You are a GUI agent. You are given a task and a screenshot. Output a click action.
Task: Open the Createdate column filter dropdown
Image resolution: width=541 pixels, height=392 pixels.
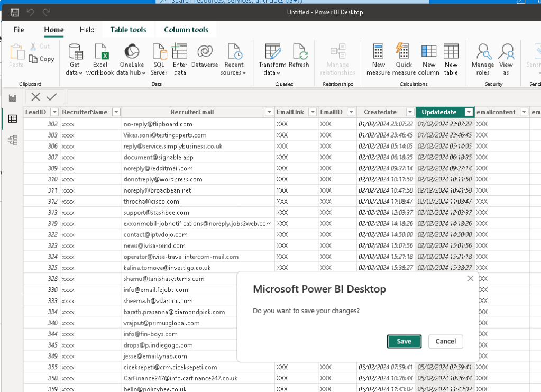pos(410,112)
